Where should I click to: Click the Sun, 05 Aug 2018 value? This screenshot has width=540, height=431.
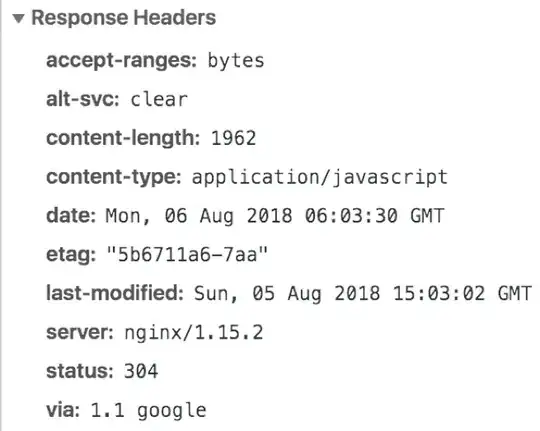click(x=363, y=294)
